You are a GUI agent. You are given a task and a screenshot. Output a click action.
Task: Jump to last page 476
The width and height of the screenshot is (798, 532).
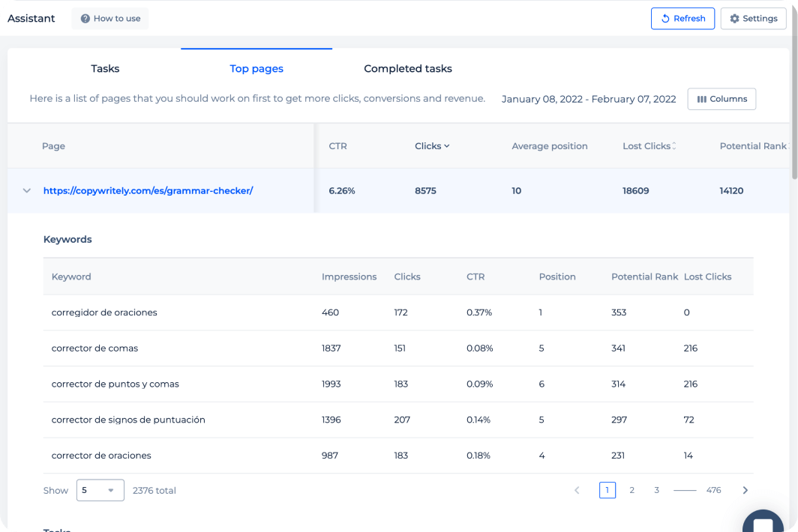coord(713,490)
